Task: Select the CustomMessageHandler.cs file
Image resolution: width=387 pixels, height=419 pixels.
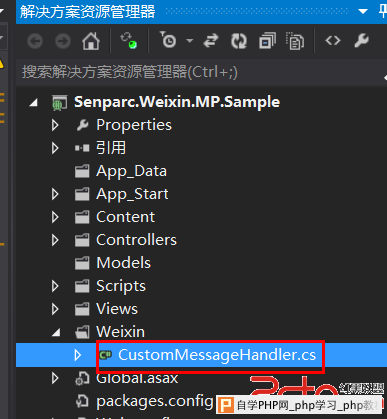Action: tap(217, 355)
